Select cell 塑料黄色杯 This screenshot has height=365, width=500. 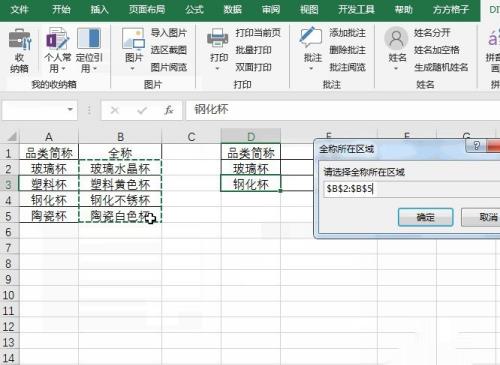tap(120, 184)
